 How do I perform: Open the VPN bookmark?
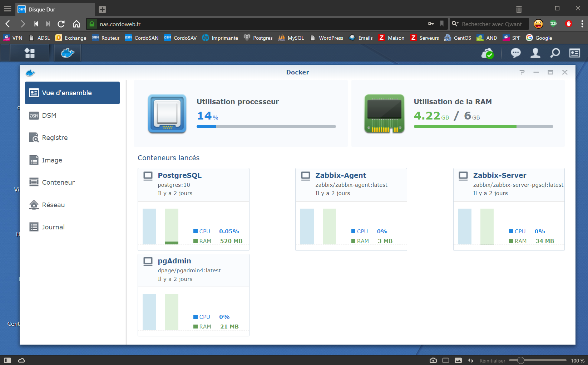click(13, 38)
